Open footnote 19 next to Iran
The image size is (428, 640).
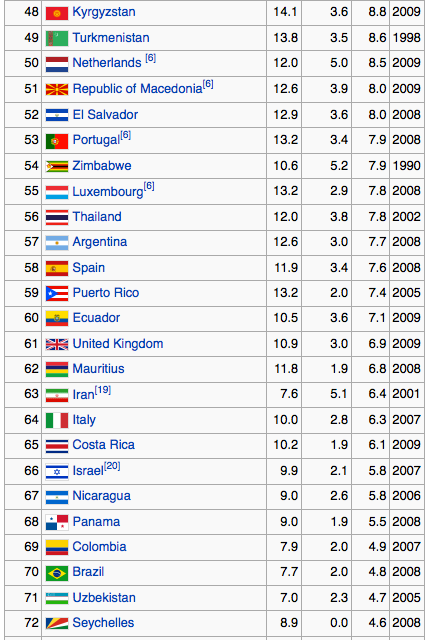pyautogui.click(x=103, y=390)
